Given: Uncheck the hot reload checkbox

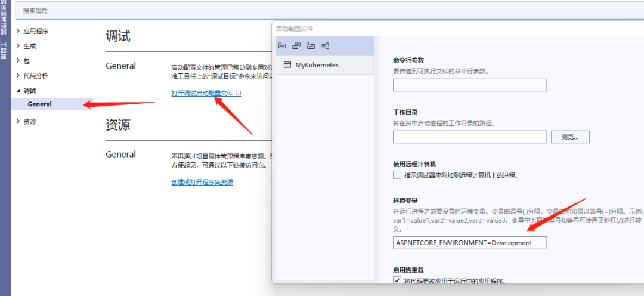Looking at the screenshot, I should pos(397,281).
